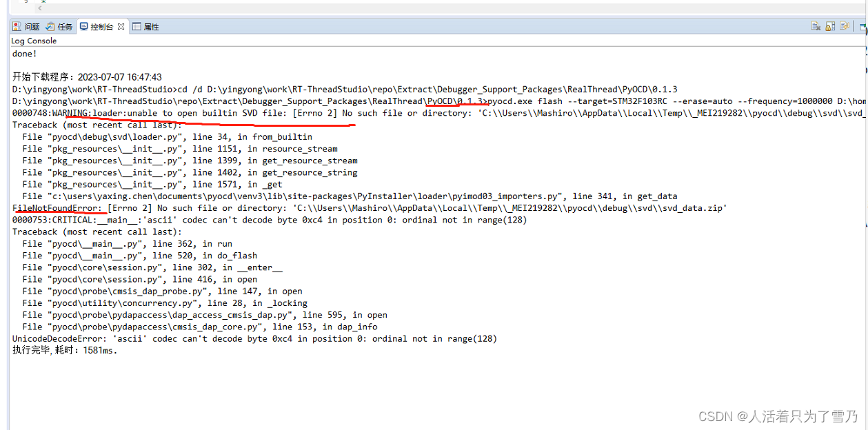Click the Console (控制台) monitor icon

pos(85,26)
